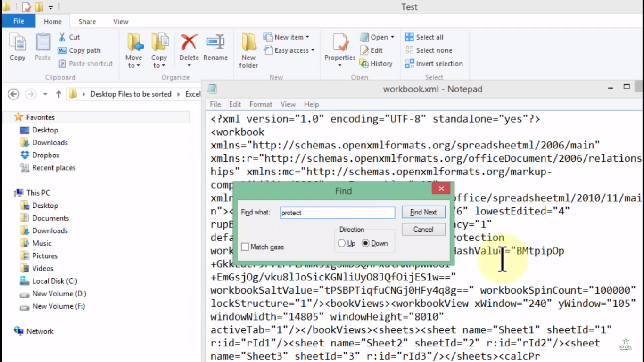644x362 pixels.
Task: Select the Up direction radio button
Action: click(342, 243)
